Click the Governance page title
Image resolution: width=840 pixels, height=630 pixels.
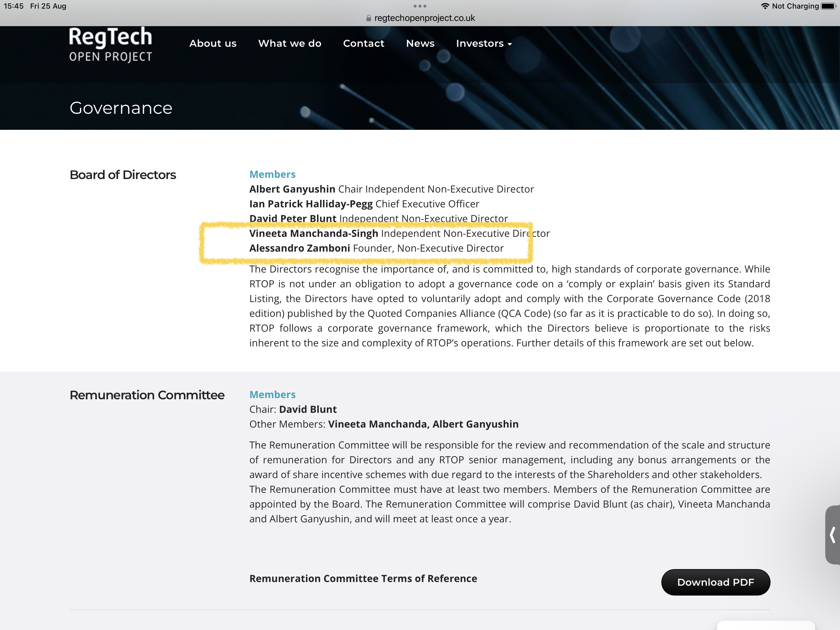tap(121, 108)
